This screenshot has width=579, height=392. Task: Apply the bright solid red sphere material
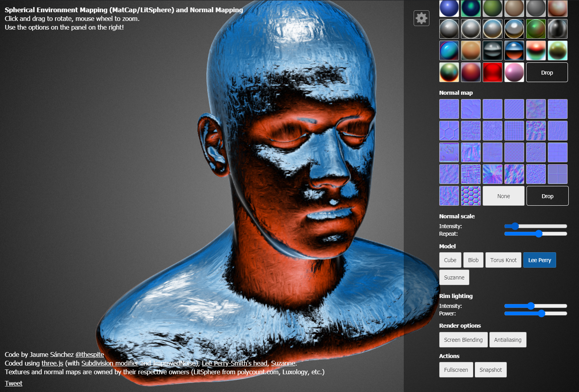[493, 72]
